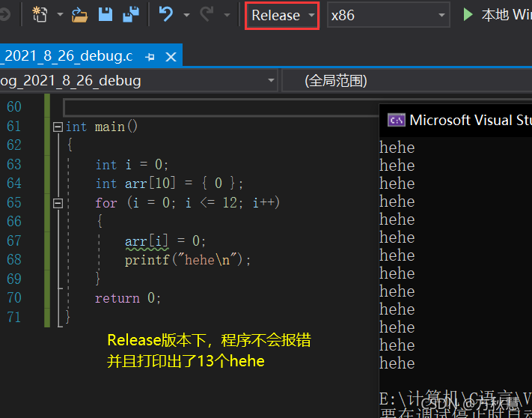Open the og_2021_8_26_debug project scope dropdown
532x418 pixels.
pyautogui.click(x=138, y=80)
